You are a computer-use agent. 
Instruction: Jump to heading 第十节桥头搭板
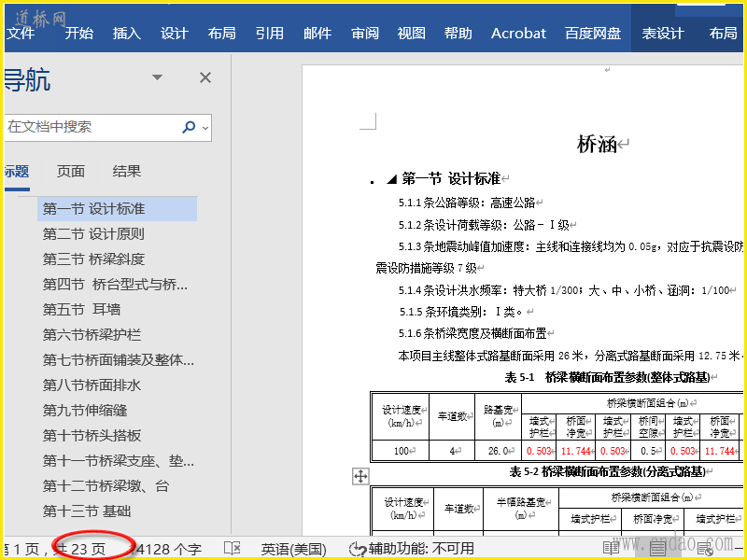(92, 436)
